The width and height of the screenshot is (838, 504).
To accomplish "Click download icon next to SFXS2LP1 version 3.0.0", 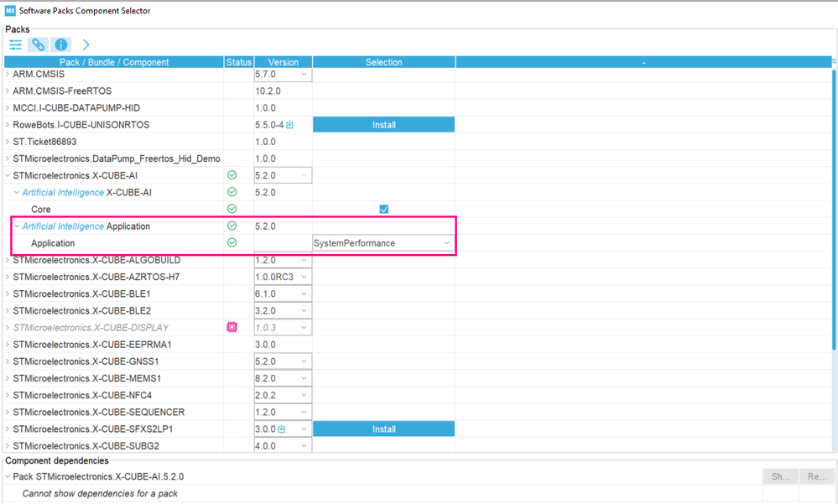I will (282, 429).
